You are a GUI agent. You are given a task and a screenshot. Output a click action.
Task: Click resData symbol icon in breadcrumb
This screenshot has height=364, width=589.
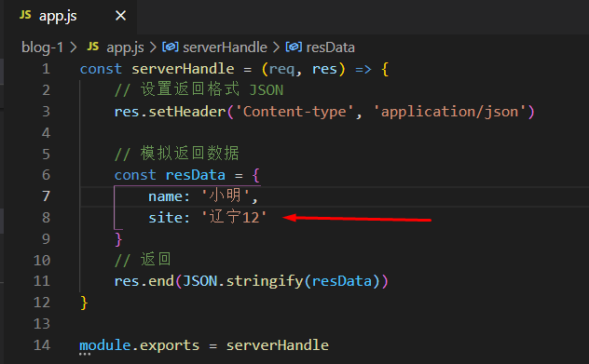click(294, 47)
